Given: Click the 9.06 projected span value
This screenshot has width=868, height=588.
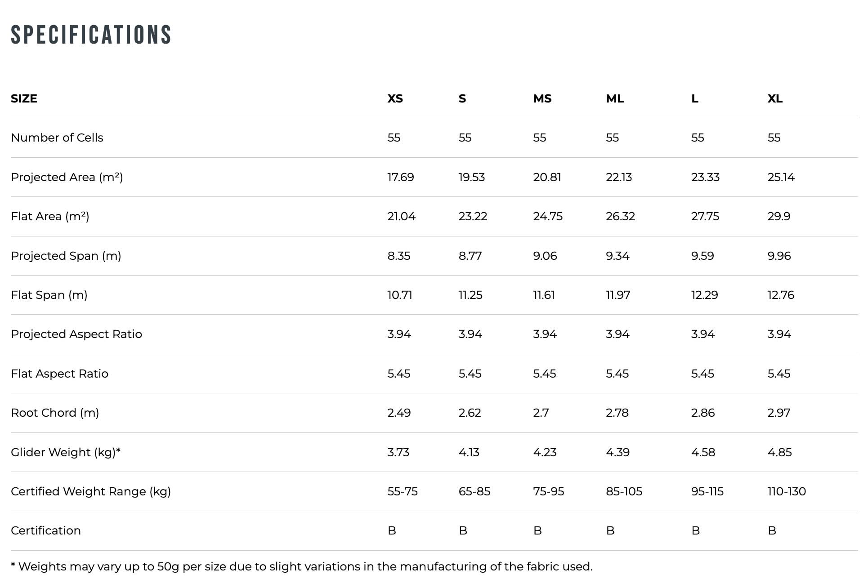Looking at the screenshot, I should 545,256.
